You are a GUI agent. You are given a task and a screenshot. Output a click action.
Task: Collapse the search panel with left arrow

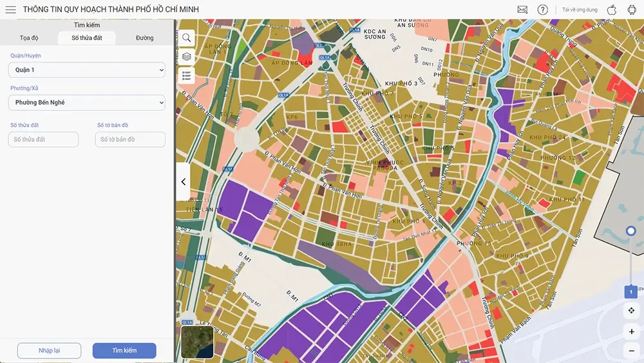click(183, 182)
